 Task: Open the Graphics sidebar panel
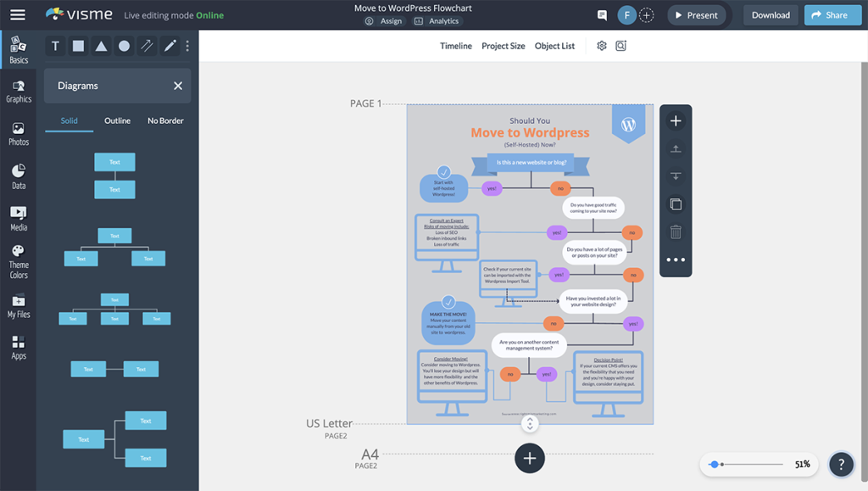click(19, 91)
